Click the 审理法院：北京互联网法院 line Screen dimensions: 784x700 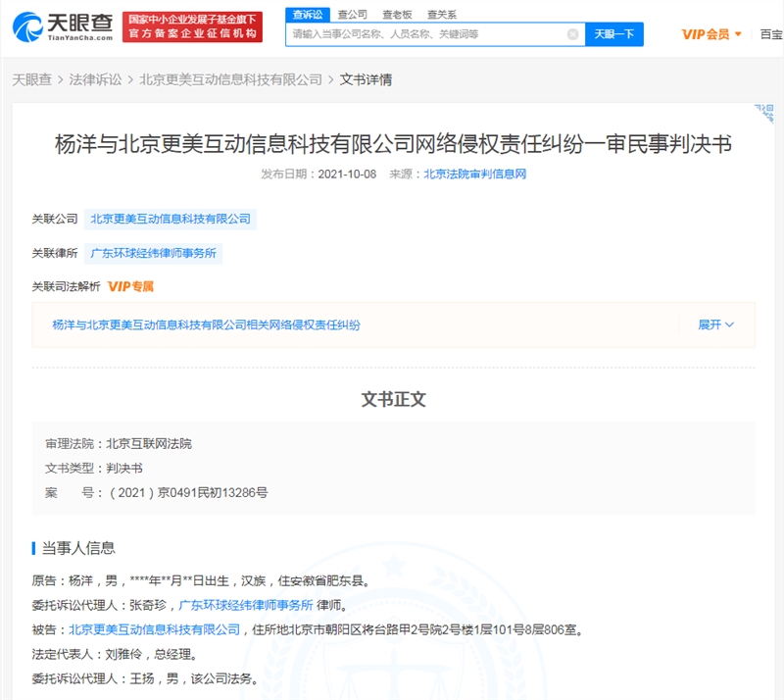[119, 444]
